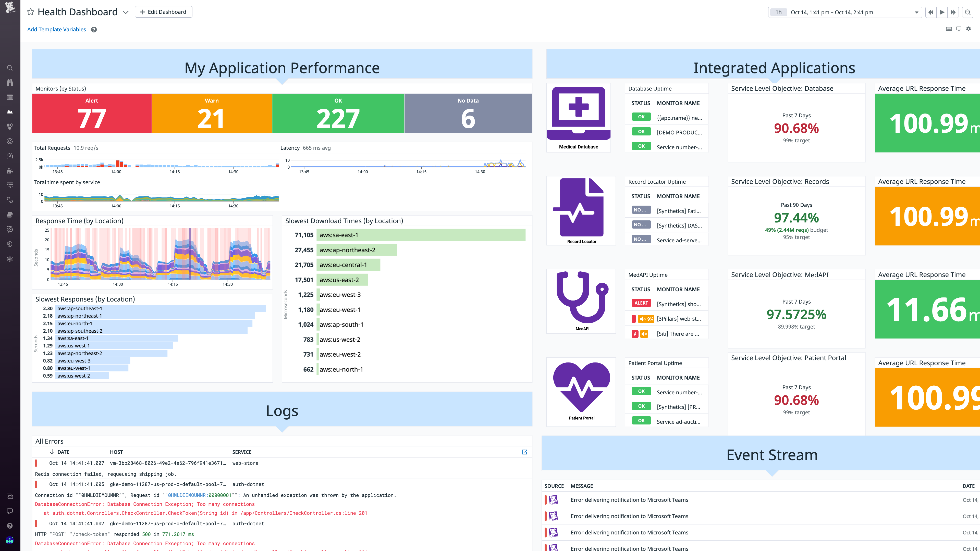Click the network globe icon in sidebar
The width and height of the screenshot is (980, 551).
[x=10, y=259]
